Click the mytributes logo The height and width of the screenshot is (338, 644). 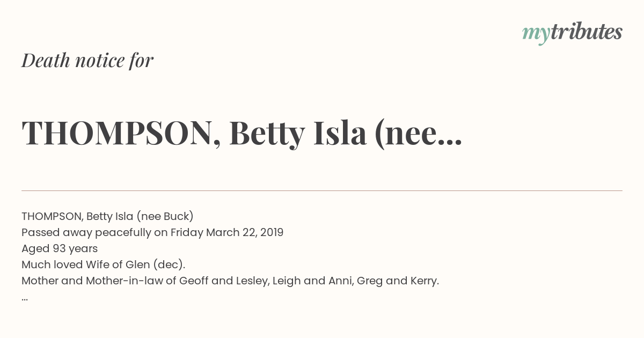(x=572, y=33)
